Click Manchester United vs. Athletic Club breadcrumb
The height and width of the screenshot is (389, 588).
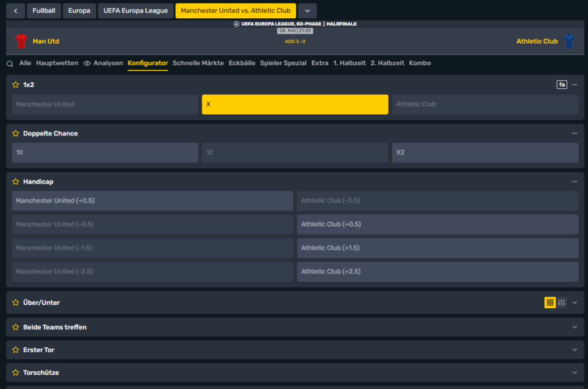tap(235, 11)
